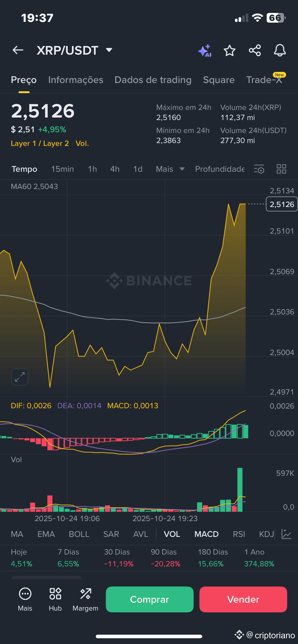The image size is (298, 644).
Task: Tap the 180 Dias 15,66% performance value
Action: coord(211,564)
